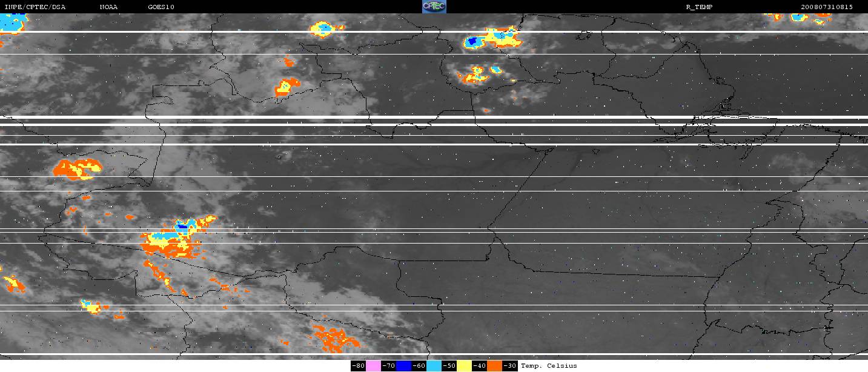This screenshot has width=868, height=372.
Task: Click the -80 legend value
Action: click(358, 366)
